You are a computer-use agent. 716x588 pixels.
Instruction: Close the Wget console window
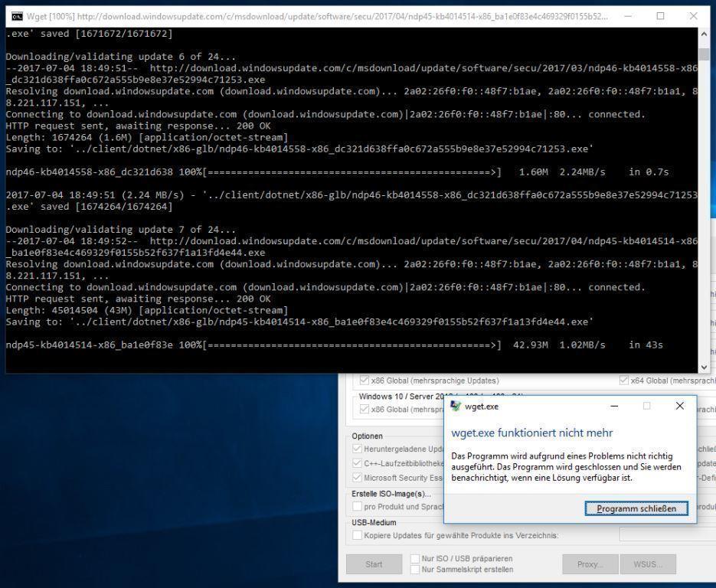[x=694, y=16]
